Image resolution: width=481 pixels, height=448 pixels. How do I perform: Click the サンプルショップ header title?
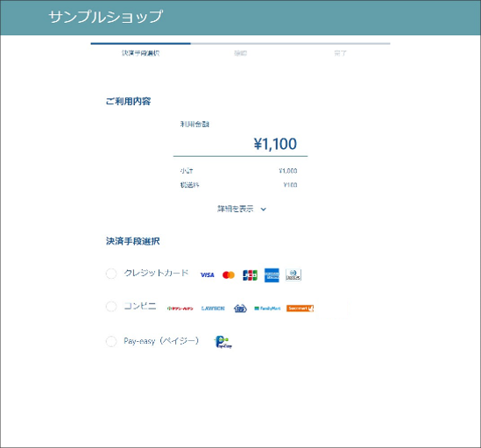point(105,17)
